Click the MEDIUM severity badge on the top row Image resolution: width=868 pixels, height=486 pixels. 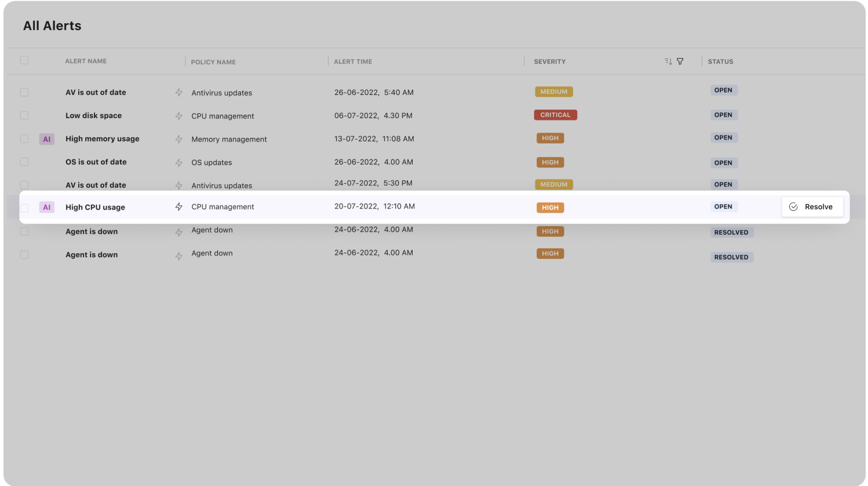pos(553,92)
